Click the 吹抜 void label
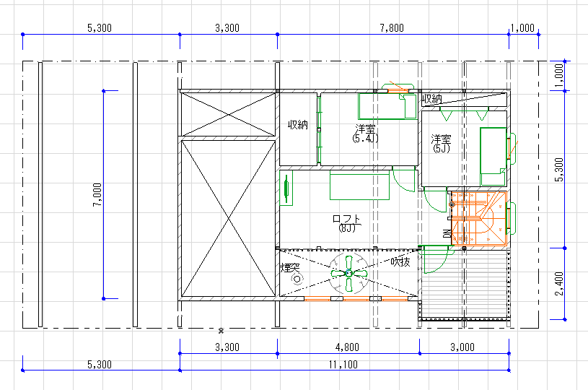 400,261
